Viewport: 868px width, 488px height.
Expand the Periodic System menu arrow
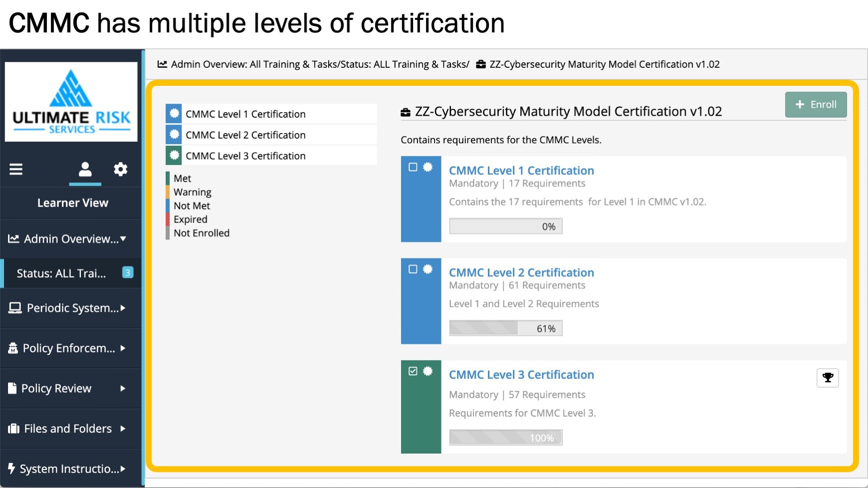(123, 308)
